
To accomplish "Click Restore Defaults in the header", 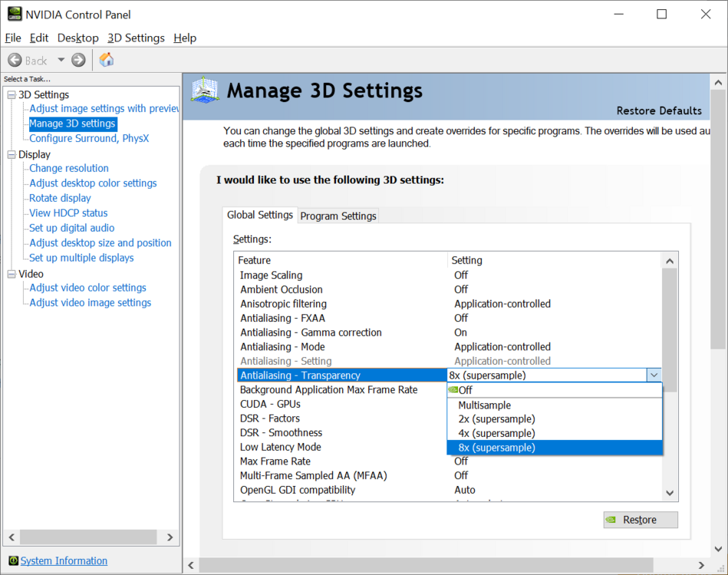I will point(659,110).
